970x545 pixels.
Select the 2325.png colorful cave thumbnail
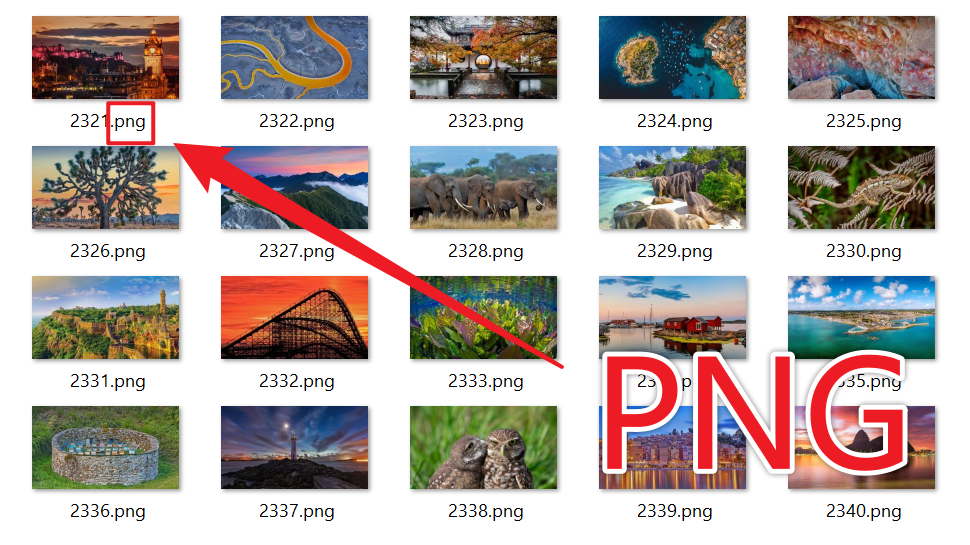click(861, 58)
